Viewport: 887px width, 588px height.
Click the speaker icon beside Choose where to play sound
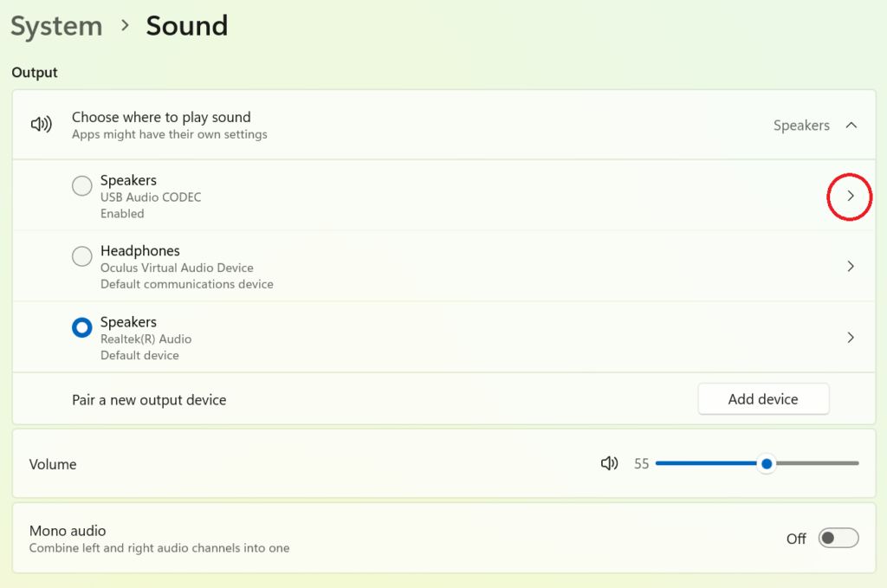pos(41,125)
